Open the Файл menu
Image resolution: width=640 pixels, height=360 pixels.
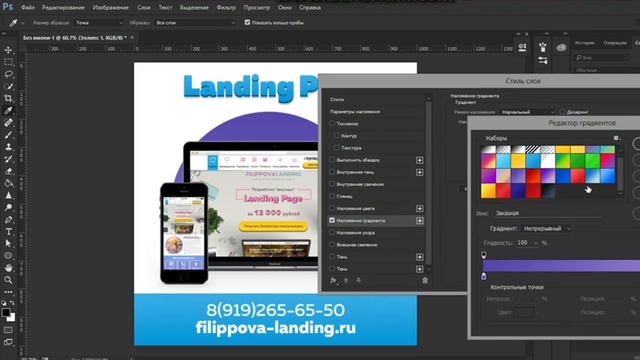28,7
